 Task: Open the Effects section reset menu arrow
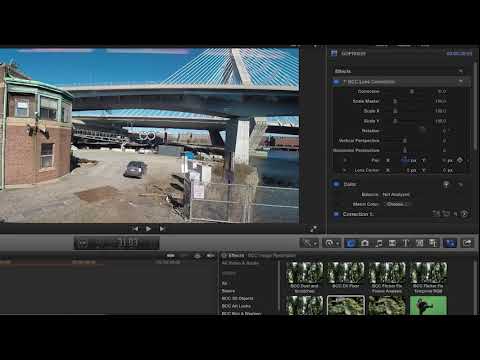tap(460, 71)
